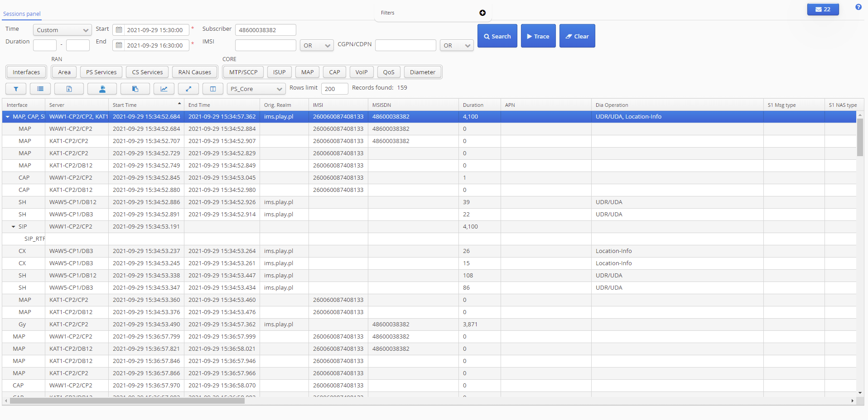Click the plus icon in Filters
Viewport: 868px width, 420px height.
tap(482, 13)
